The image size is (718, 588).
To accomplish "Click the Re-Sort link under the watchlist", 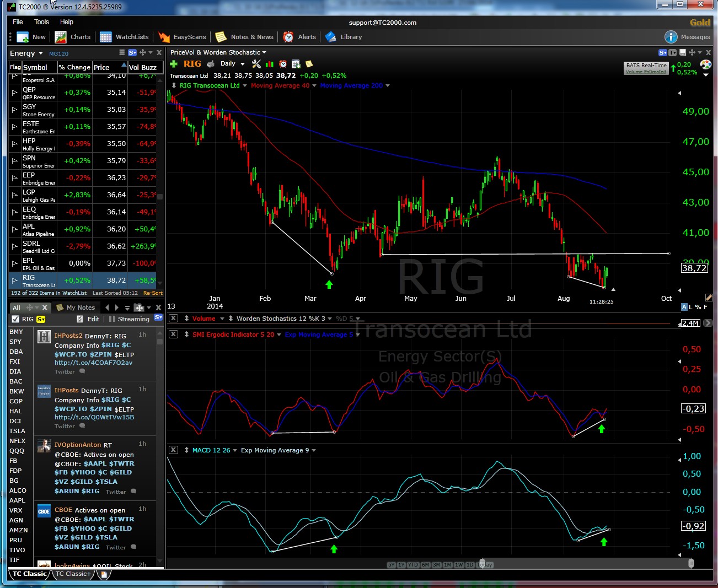I will pyautogui.click(x=153, y=293).
